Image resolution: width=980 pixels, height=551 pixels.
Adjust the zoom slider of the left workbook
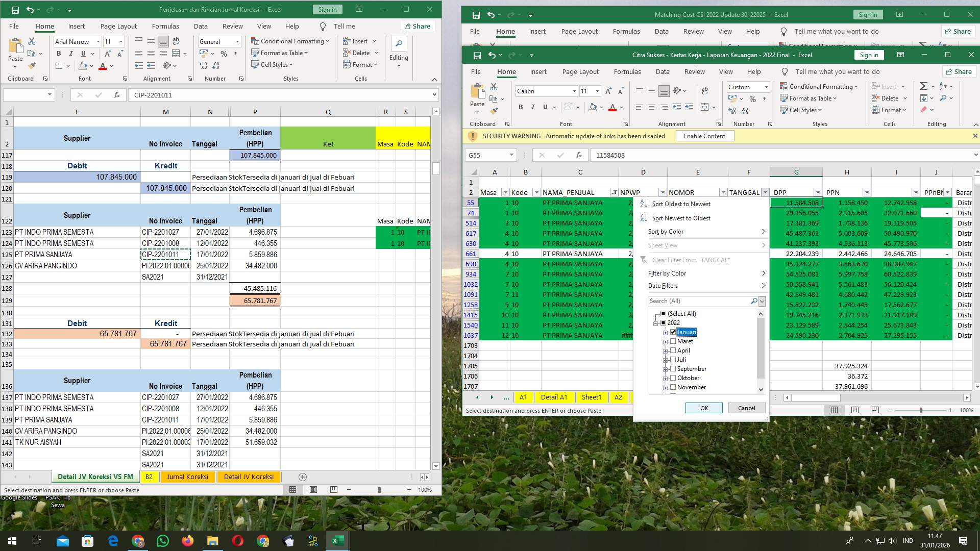coord(379,489)
